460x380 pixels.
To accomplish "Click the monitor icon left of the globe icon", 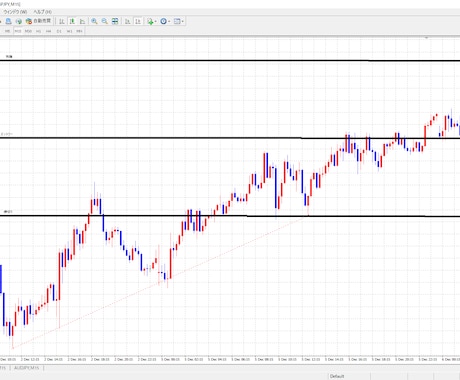I will 8,21.
